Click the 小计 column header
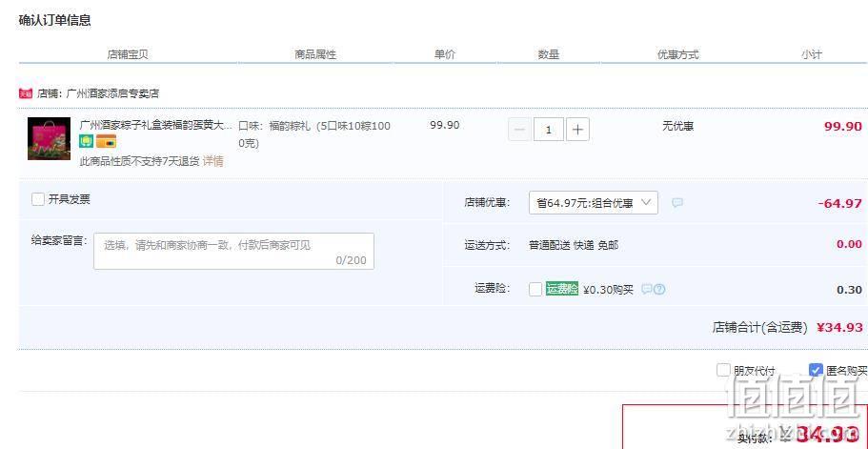This screenshot has height=449, width=868. point(811,54)
